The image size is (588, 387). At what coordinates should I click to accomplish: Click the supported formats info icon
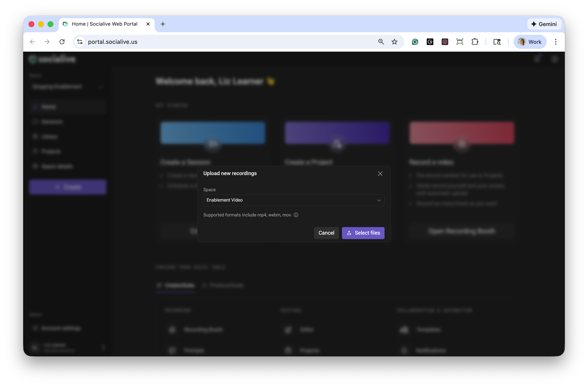[296, 215]
